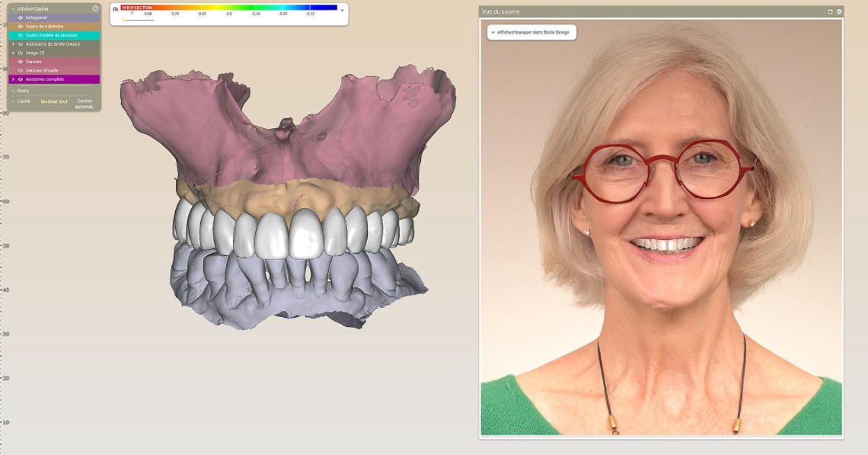Toggle visibility of Gencive layer

coord(21,62)
